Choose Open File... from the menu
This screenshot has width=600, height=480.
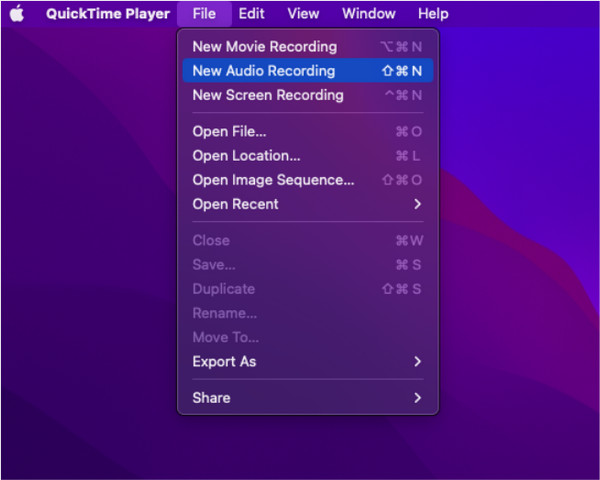coord(308,131)
